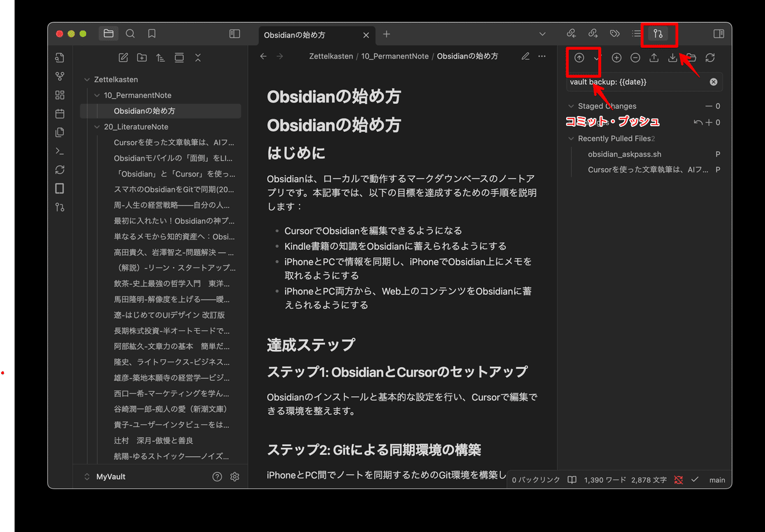
Task: Navigate back with the left arrow
Action: click(x=263, y=57)
